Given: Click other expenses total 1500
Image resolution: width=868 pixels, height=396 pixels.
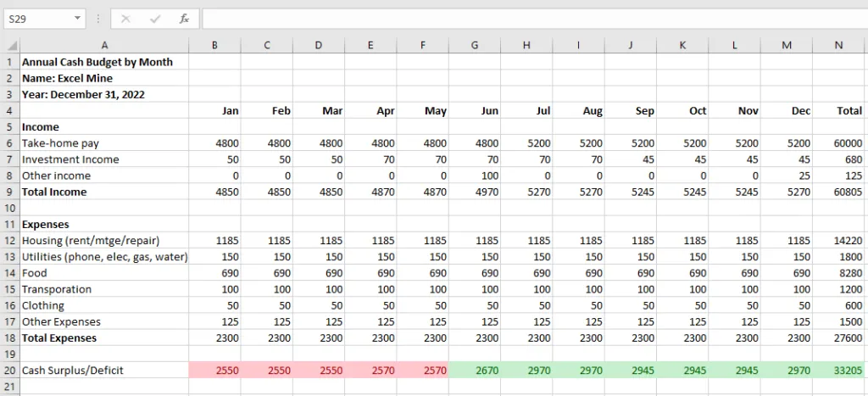Looking at the screenshot, I should pyautogui.click(x=838, y=321).
